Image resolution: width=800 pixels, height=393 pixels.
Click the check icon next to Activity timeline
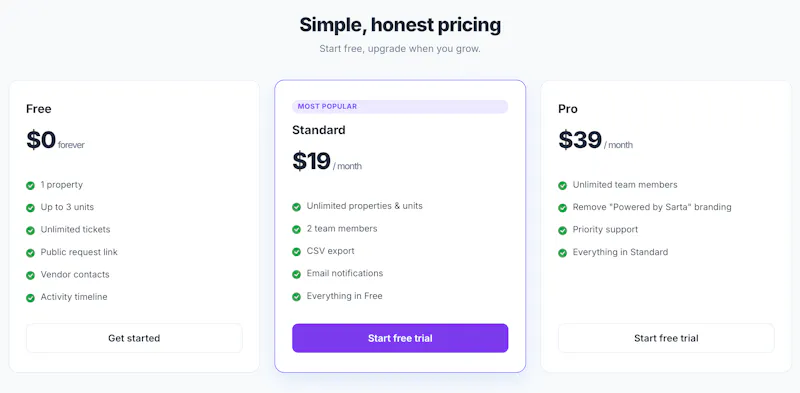[x=31, y=298]
